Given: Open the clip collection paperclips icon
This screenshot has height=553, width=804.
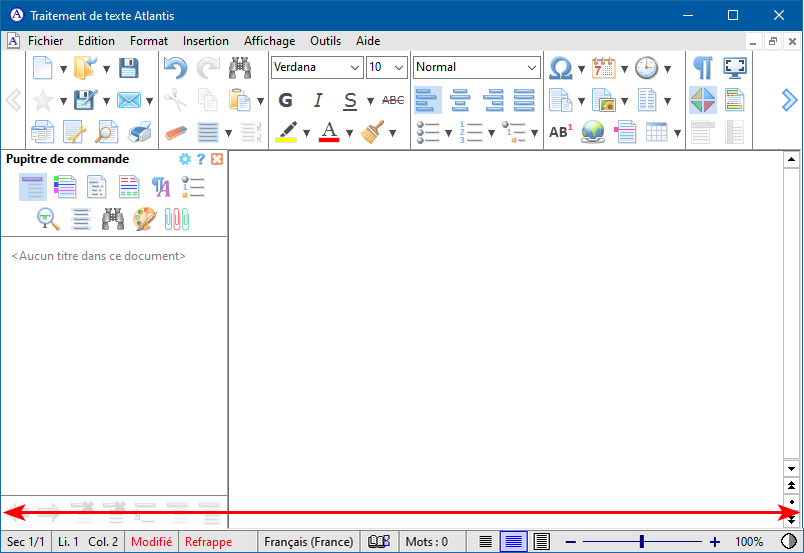Looking at the screenshot, I should (x=177, y=219).
